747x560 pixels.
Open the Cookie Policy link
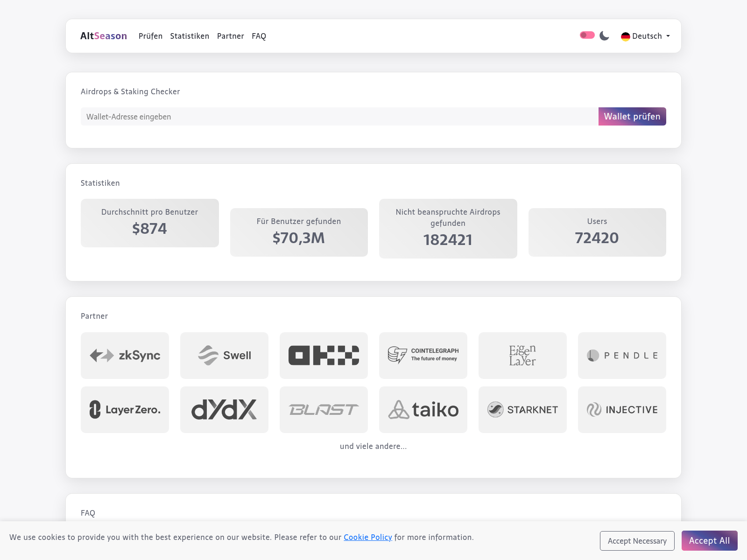coord(367,537)
